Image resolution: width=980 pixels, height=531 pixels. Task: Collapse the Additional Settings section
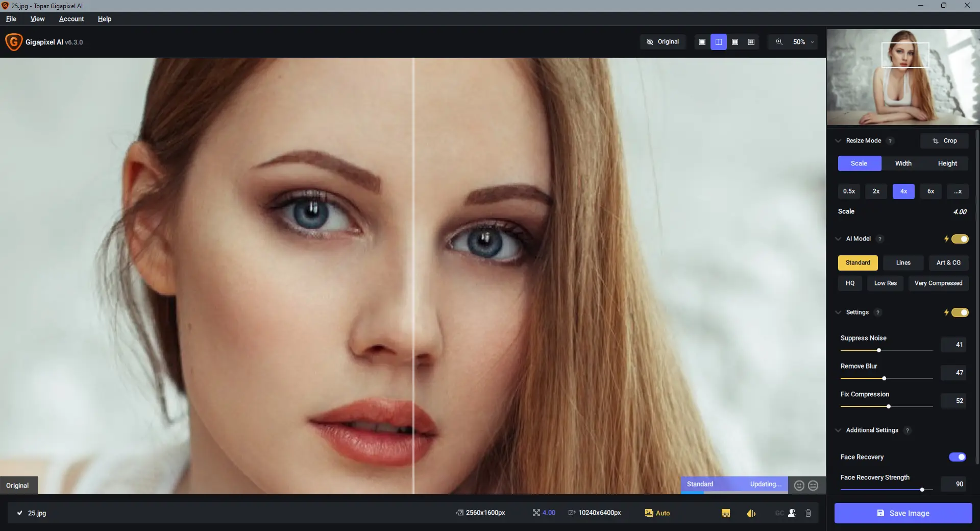[x=838, y=430]
